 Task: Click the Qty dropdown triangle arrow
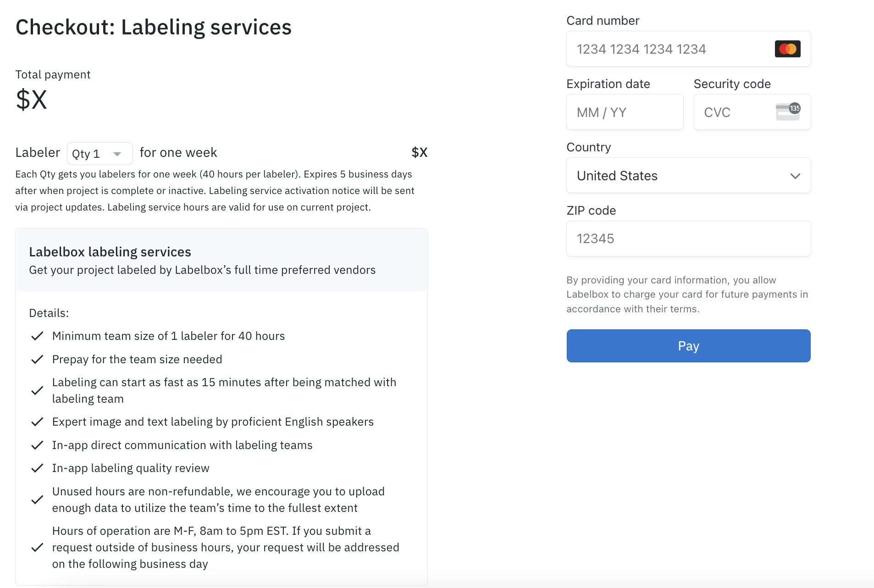[117, 154]
